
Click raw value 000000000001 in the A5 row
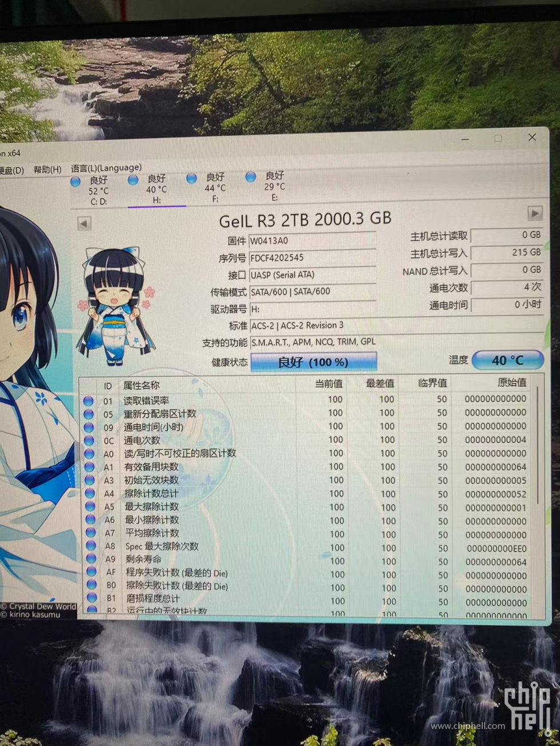tap(496, 508)
